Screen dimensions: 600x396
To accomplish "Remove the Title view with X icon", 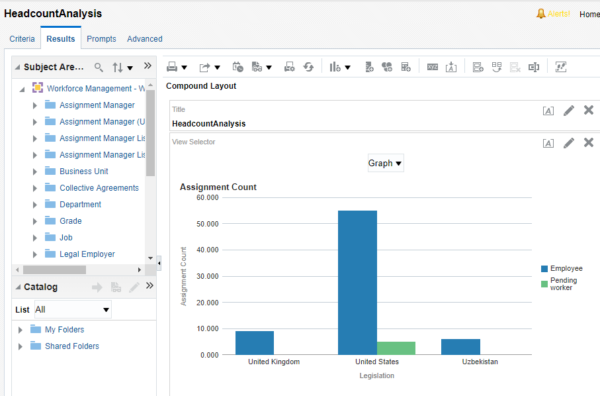I will pos(589,110).
